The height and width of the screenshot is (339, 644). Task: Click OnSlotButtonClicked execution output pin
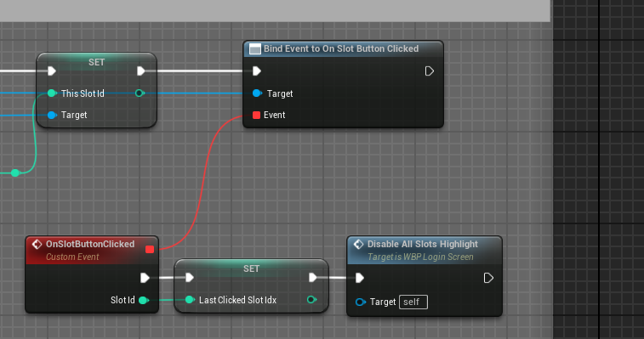pyautogui.click(x=145, y=278)
